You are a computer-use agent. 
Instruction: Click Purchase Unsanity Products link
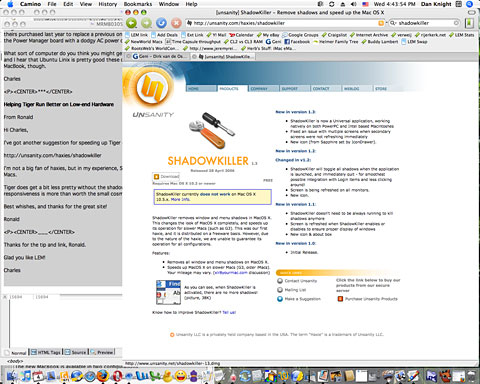coord(368,299)
